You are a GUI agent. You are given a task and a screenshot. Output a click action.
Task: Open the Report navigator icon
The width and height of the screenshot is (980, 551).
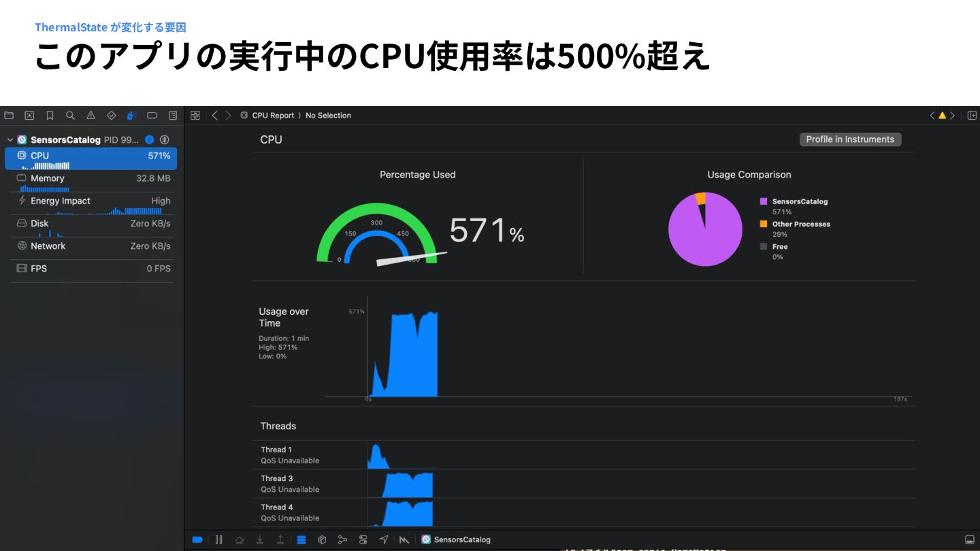tap(173, 116)
